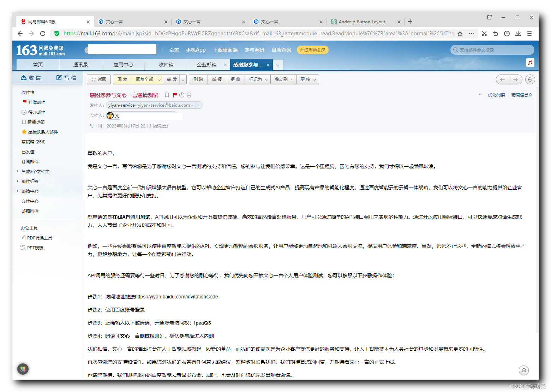The image size is (551, 392).
Task: Go to next email arrow
Action: 516,79
